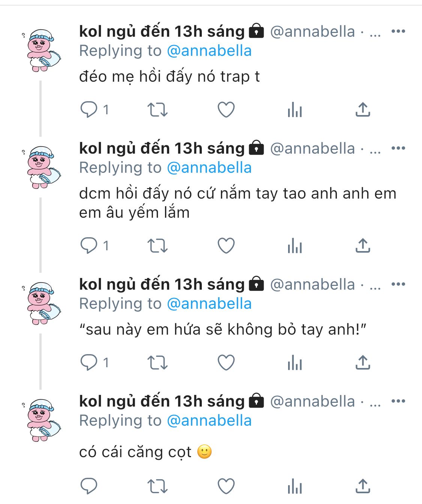Image resolution: width=422 pixels, height=504 pixels.
Task: Retweet the "đéo mẹ hồi đấy" tweet
Action: tap(157, 110)
